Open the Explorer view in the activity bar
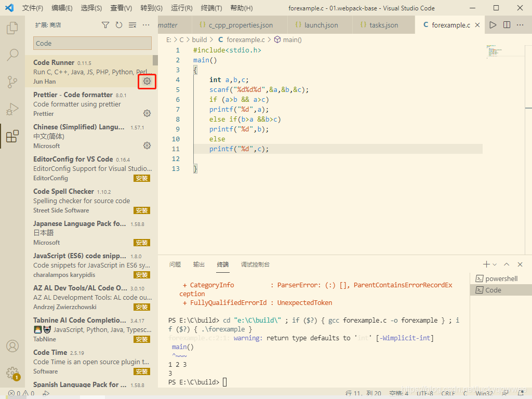Viewport: 532px width, 399px height. click(x=12, y=29)
